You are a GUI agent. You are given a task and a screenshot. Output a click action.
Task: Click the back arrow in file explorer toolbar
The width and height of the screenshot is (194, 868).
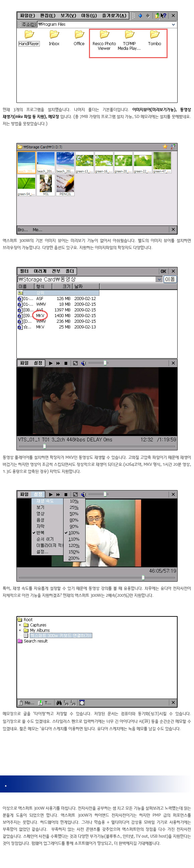(x=140, y=15)
